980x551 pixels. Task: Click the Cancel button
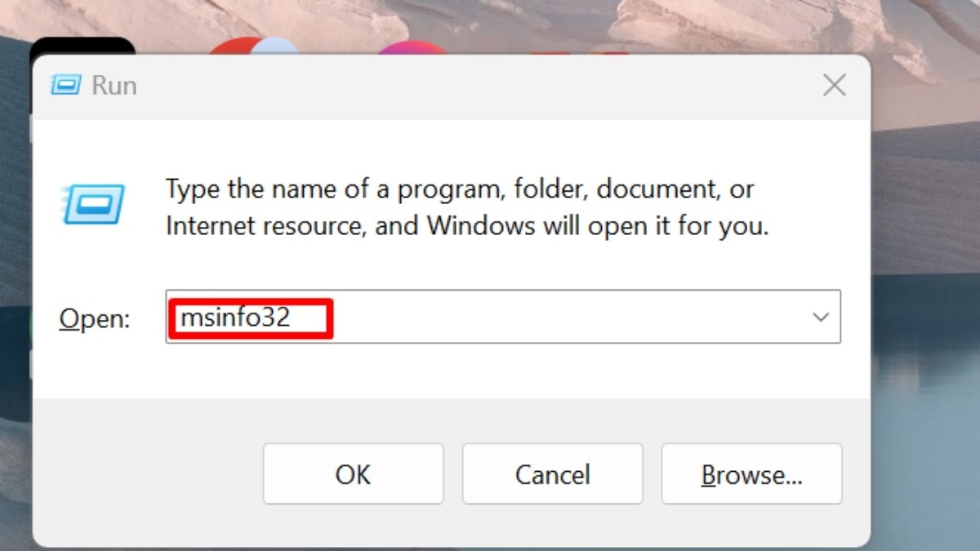[552, 473]
